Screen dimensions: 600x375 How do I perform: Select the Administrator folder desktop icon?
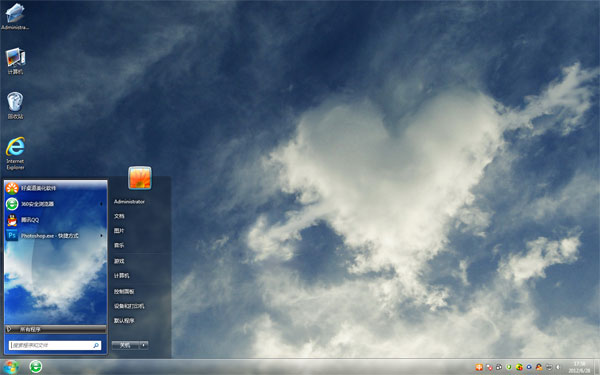(x=15, y=16)
